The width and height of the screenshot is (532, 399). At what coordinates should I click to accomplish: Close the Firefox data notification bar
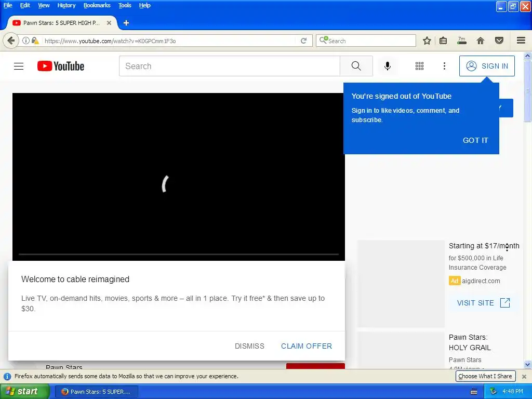524,376
